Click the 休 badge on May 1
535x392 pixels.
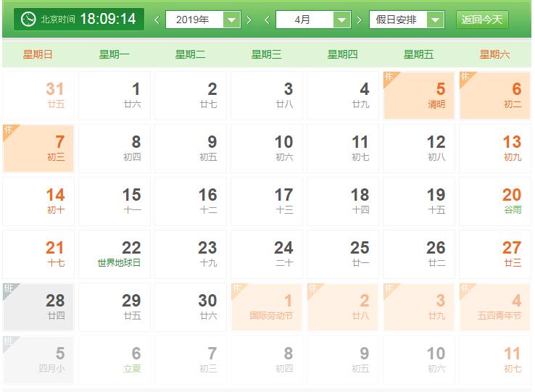pyautogui.click(x=236, y=288)
